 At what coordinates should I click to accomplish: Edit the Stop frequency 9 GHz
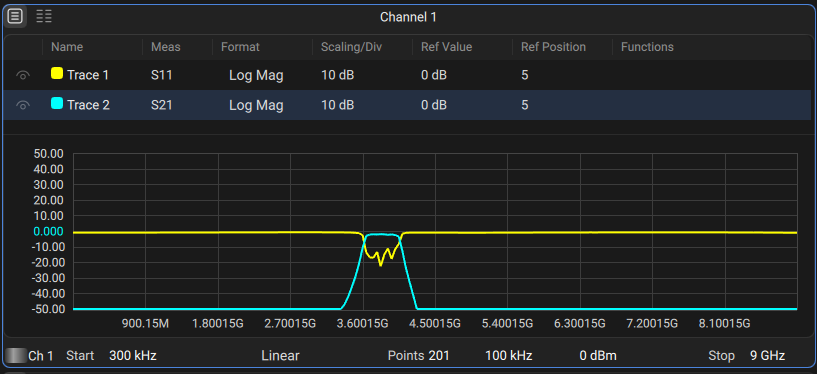click(768, 356)
